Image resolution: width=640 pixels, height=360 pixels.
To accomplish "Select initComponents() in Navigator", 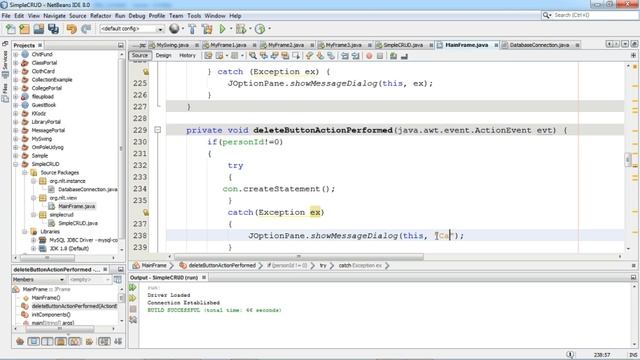I will (51, 315).
